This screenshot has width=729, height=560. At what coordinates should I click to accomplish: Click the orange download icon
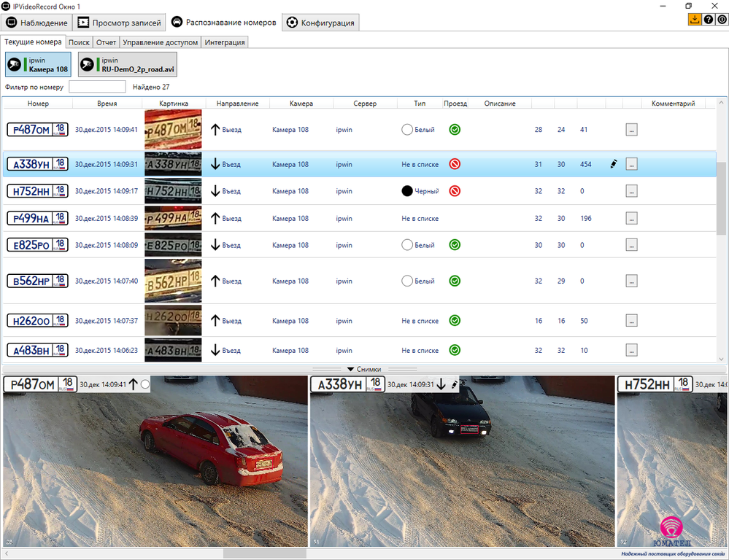tap(694, 20)
